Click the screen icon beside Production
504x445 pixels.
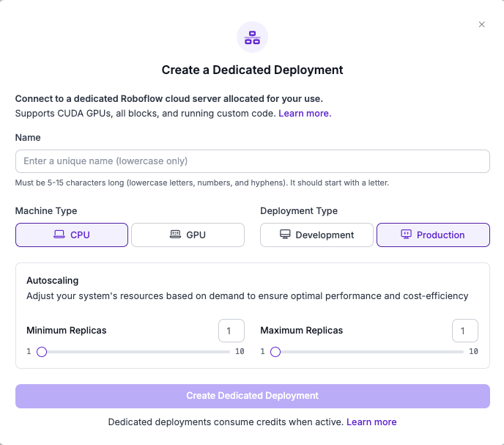tap(406, 235)
